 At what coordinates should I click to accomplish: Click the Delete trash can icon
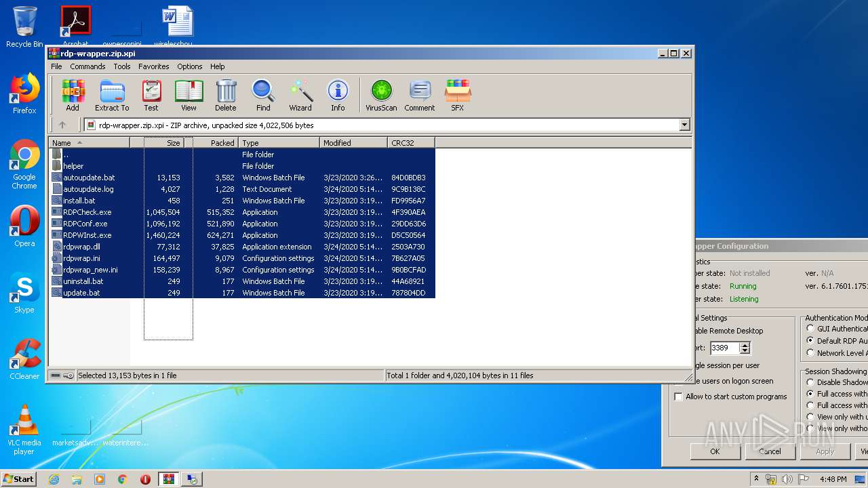[x=226, y=96]
